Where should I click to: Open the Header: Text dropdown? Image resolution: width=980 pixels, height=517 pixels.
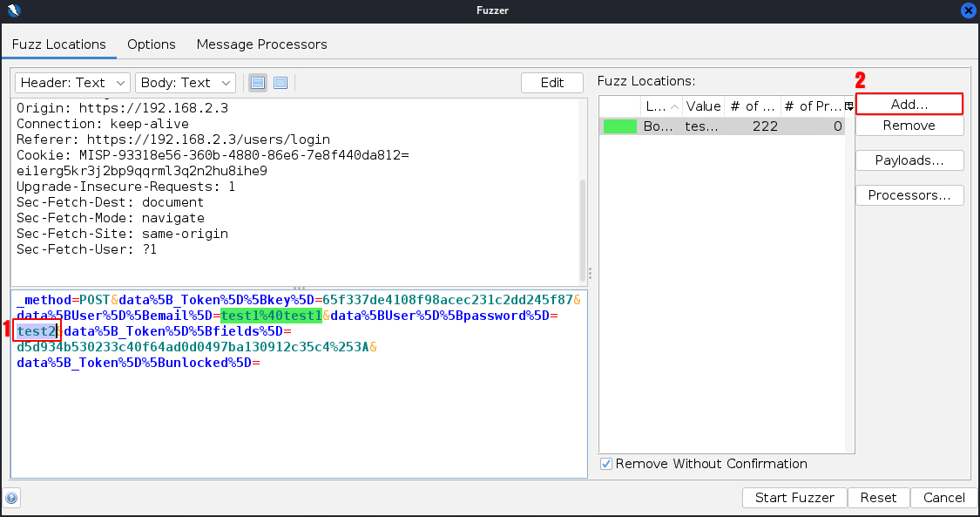click(72, 83)
